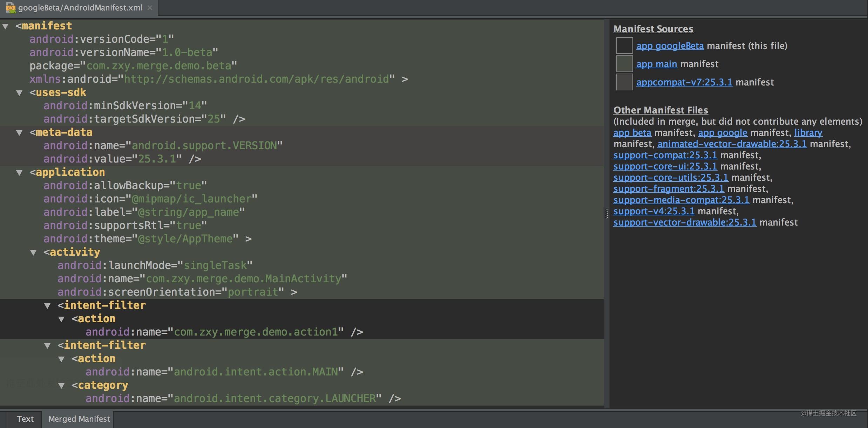Select the android:targetSdkVersion="25" line
Screen dimensions: 868x428
tap(144, 119)
